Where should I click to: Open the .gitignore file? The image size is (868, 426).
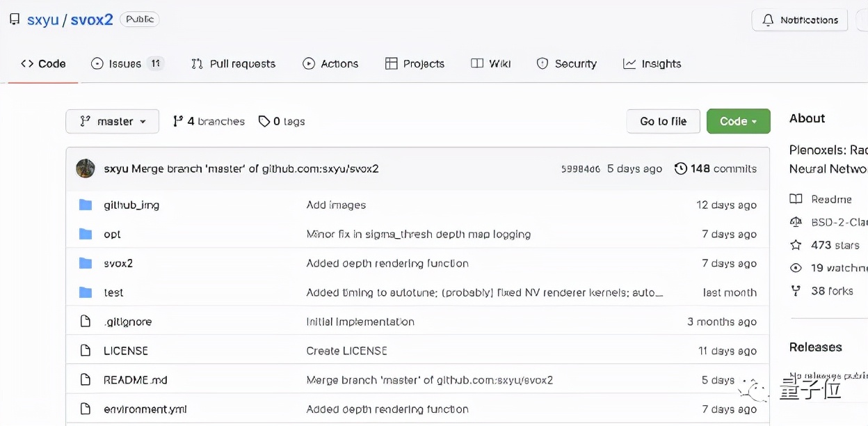pos(127,322)
